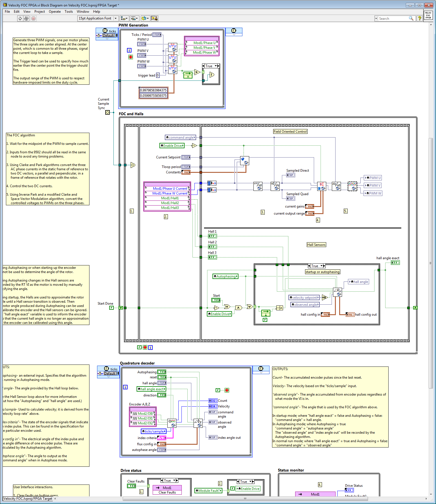Select the Hall angle R_H subVI

pos(338,292)
